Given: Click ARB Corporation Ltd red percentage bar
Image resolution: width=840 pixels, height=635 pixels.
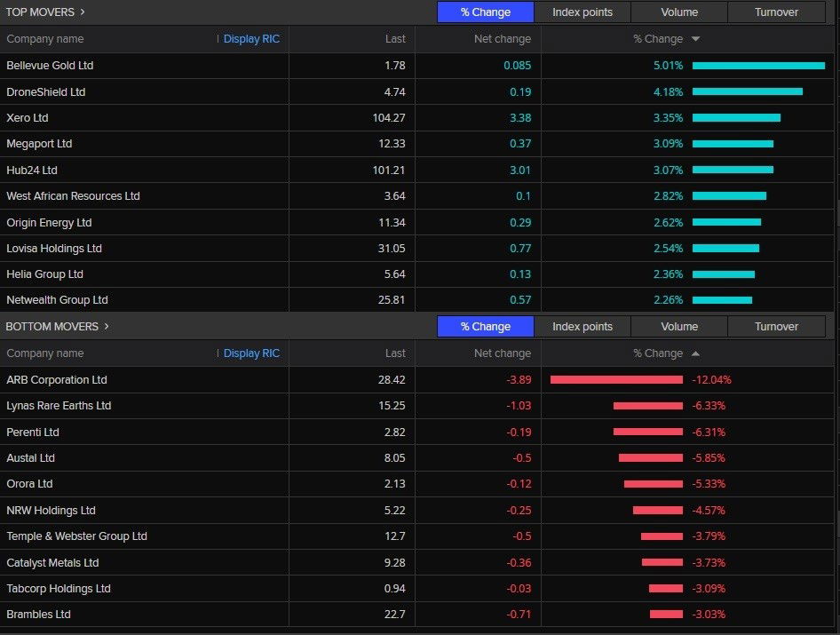Looking at the screenshot, I should (616, 380).
